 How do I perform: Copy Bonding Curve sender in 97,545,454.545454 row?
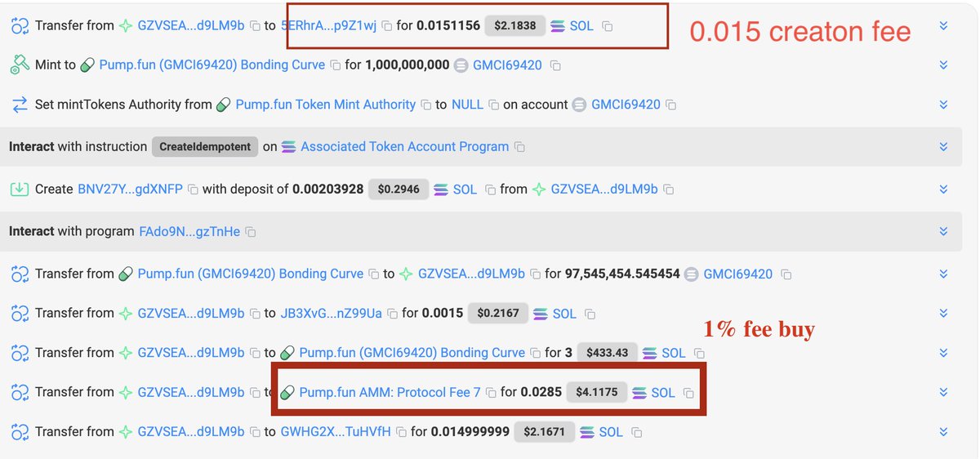(x=373, y=274)
